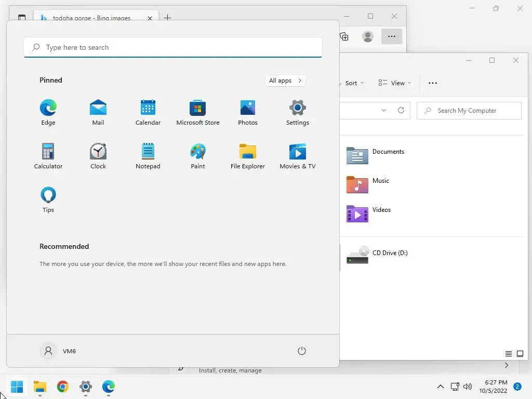532x399 pixels.
Task: Launch the Clock app
Action: pos(98,156)
